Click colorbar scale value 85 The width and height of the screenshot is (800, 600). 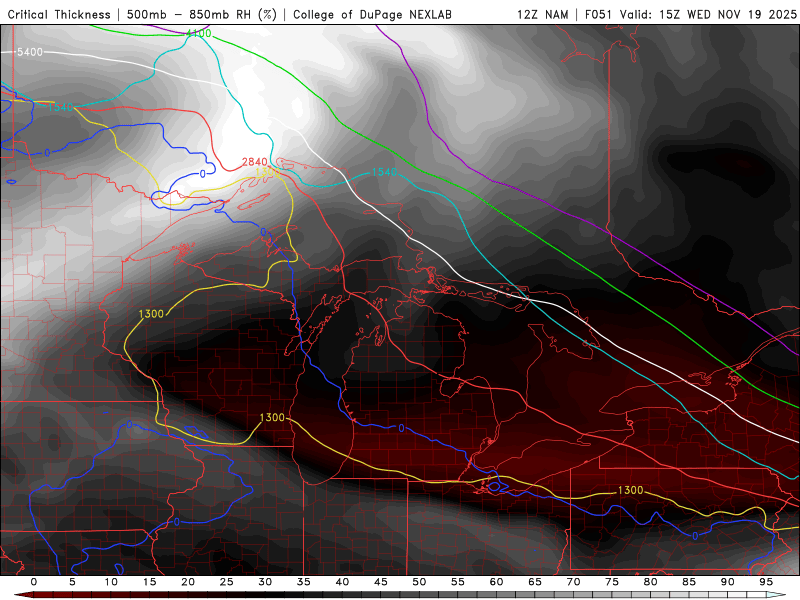pos(689,582)
